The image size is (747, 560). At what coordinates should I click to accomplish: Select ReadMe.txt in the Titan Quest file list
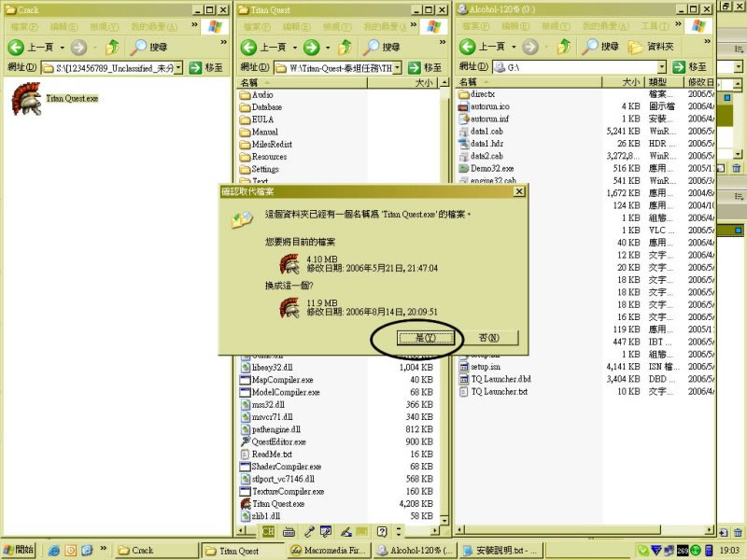[x=266, y=455]
